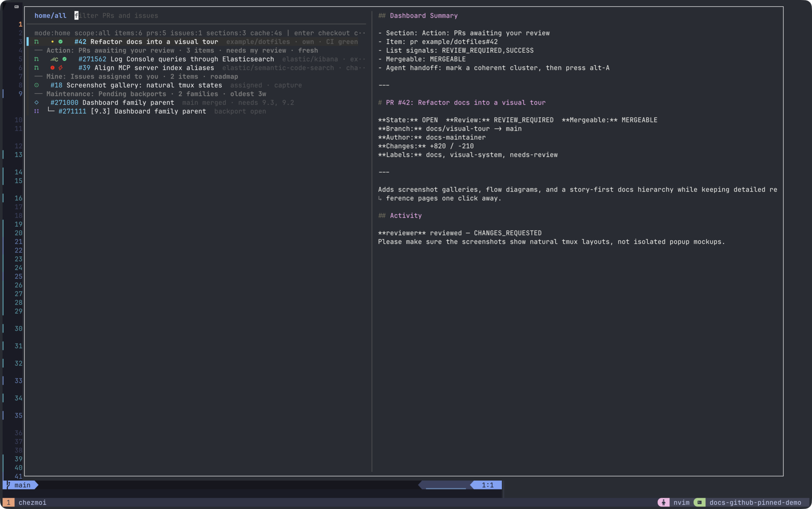Click the git branch icon in statusline
Image resolution: width=812 pixels, height=509 pixels.
9,485
